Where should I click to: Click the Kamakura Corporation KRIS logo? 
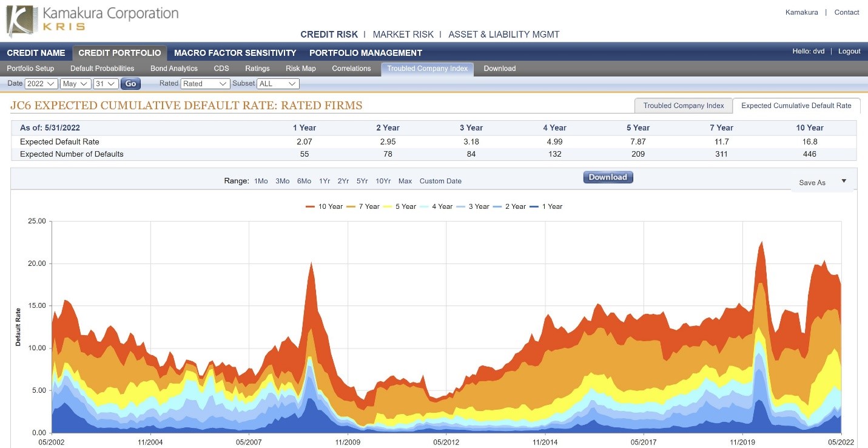pyautogui.click(x=92, y=19)
